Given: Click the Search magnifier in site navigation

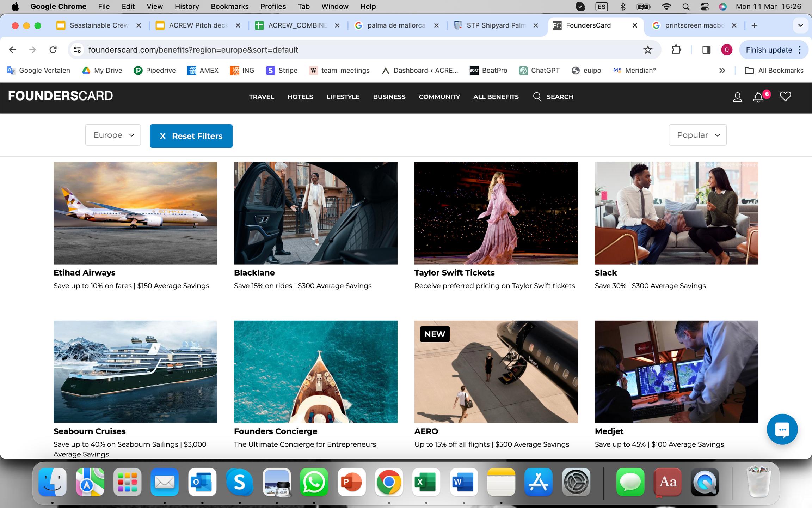Looking at the screenshot, I should click(x=537, y=97).
